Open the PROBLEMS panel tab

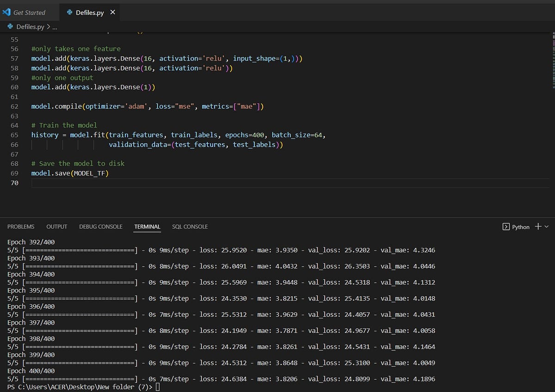pos(21,227)
